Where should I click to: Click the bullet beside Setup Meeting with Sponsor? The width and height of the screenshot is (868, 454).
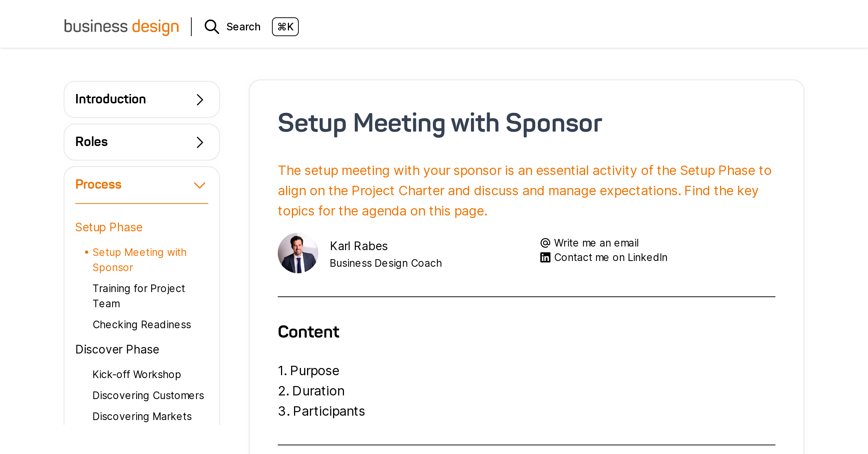click(x=86, y=252)
